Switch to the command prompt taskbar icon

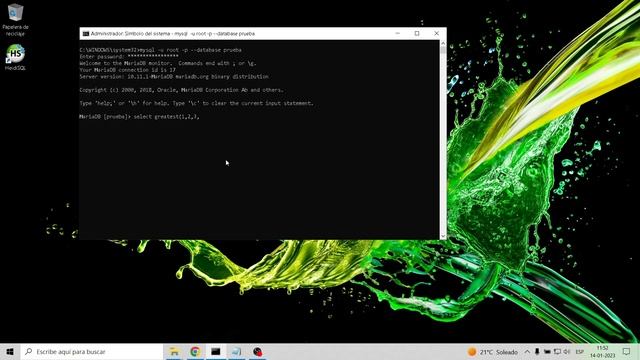click(x=216, y=351)
